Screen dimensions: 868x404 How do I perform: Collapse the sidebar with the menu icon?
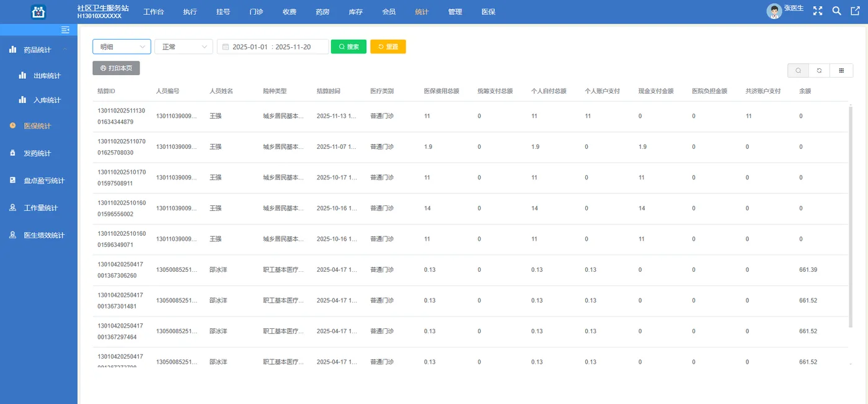pos(65,29)
